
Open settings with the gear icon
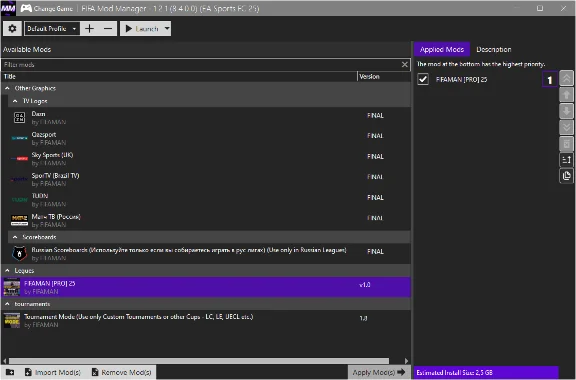coord(12,28)
